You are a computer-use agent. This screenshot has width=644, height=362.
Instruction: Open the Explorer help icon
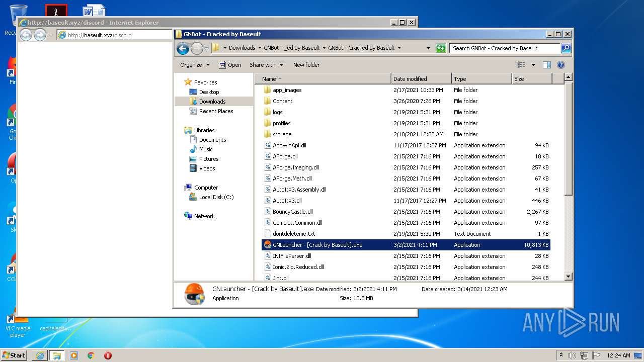tap(561, 65)
